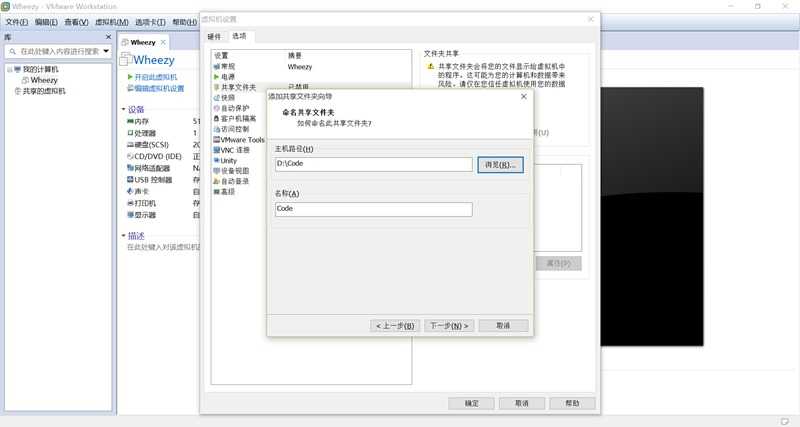Close the add shared folder wizard
The image size is (800, 427).
coord(523,96)
